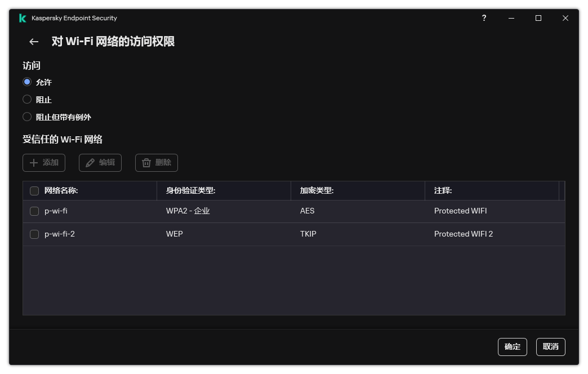Open help via the question mark icon
Screen dimensions: 588x374
pos(484,18)
